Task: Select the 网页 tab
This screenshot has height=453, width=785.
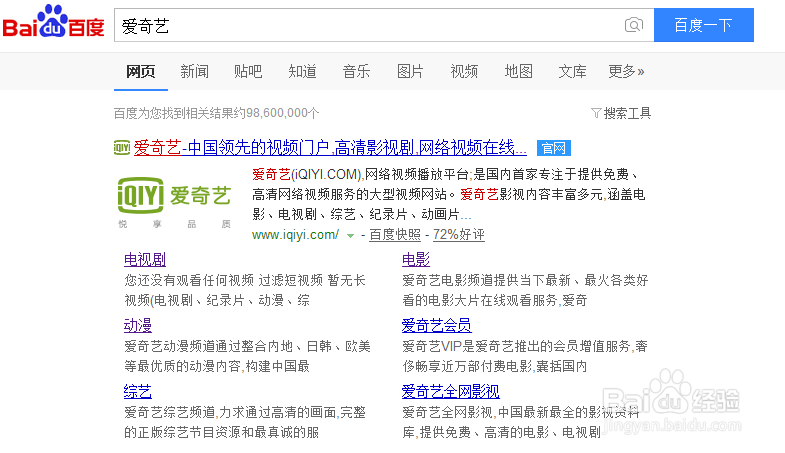Action: 141,72
